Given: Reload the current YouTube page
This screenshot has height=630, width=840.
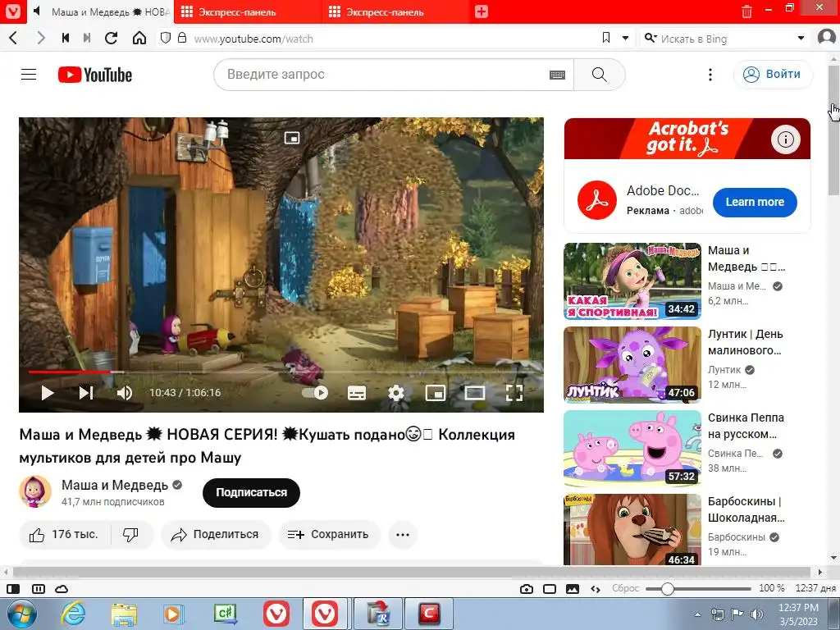Looking at the screenshot, I should [112, 38].
